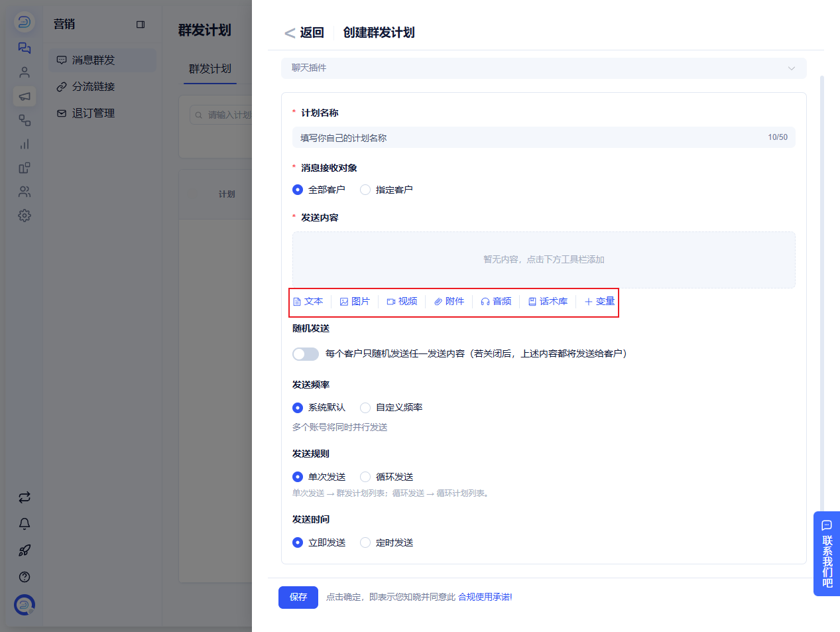
Task: Open the workflow nodes icon in sidebar
Action: (25, 120)
